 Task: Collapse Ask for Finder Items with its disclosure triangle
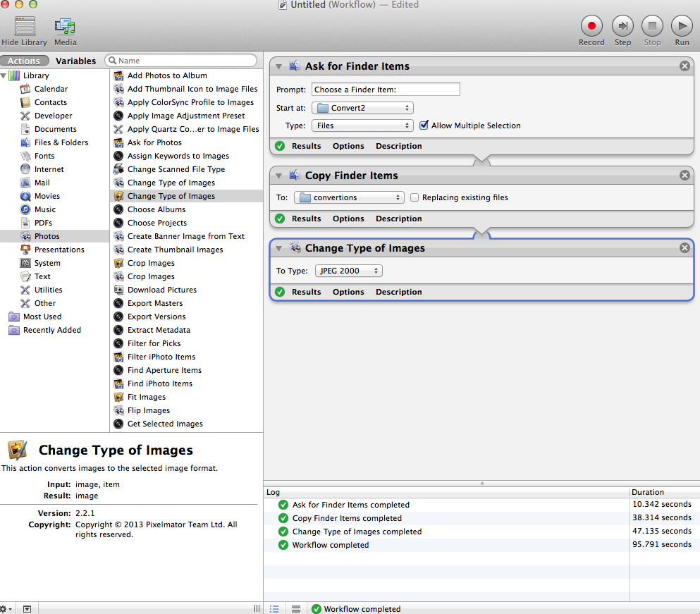(278, 66)
